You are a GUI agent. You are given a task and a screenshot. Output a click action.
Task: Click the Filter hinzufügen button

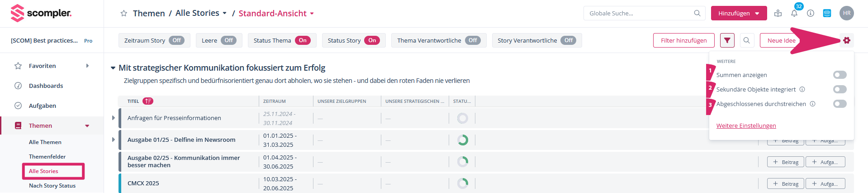tap(683, 40)
